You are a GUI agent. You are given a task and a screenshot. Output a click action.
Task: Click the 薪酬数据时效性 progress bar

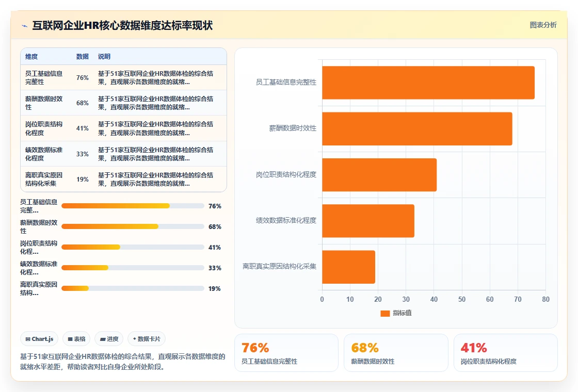133,226
